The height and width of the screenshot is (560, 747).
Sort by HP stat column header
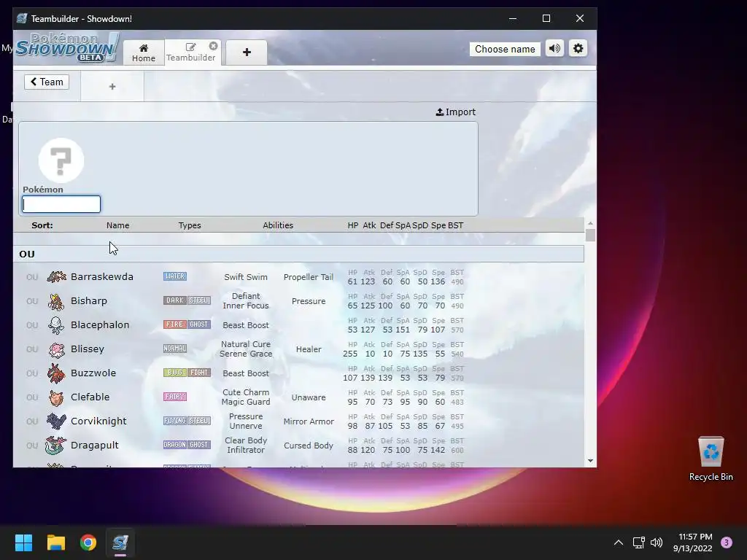pos(352,225)
